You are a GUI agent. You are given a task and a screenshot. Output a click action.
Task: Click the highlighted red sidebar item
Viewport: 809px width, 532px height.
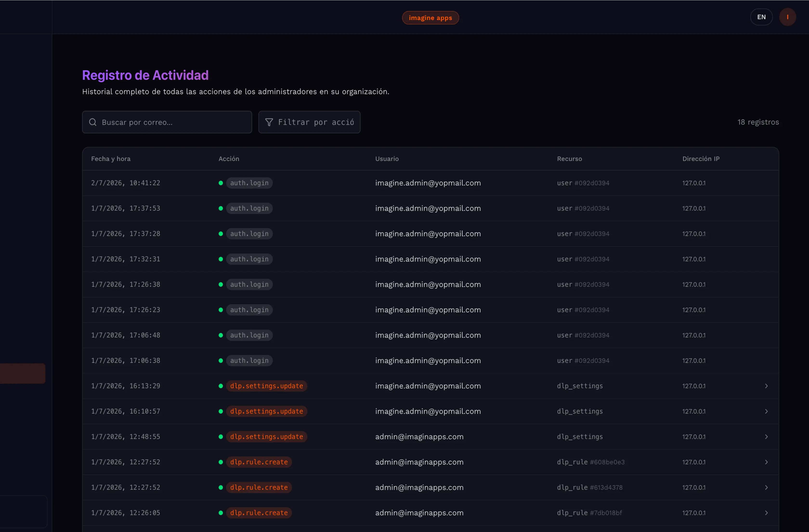[22, 373]
